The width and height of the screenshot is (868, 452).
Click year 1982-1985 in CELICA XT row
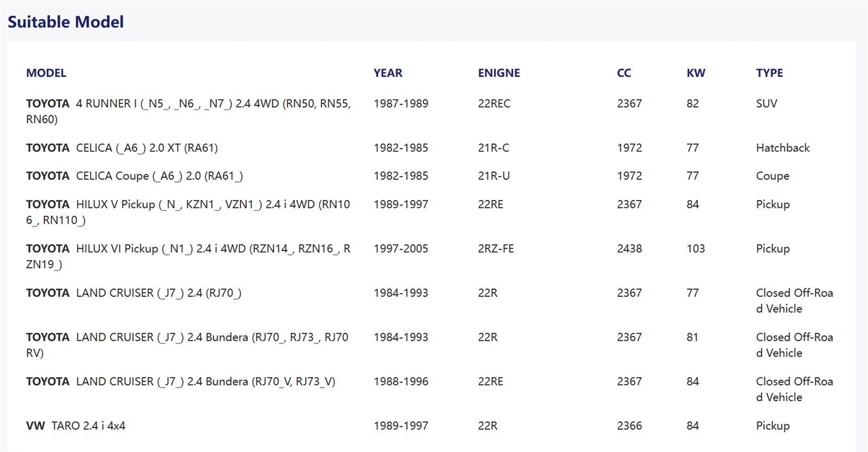coord(401,148)
